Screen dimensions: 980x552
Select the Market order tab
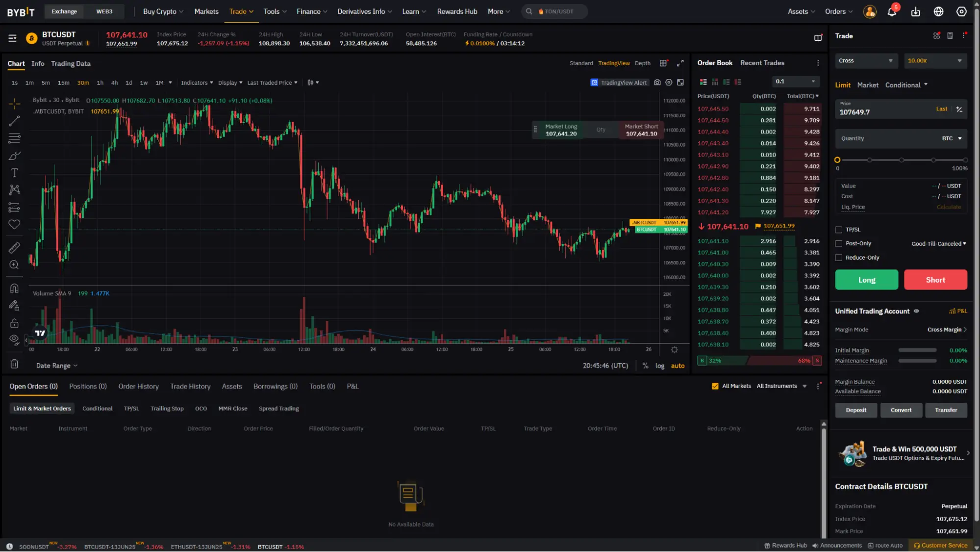(x=867, y=85)
